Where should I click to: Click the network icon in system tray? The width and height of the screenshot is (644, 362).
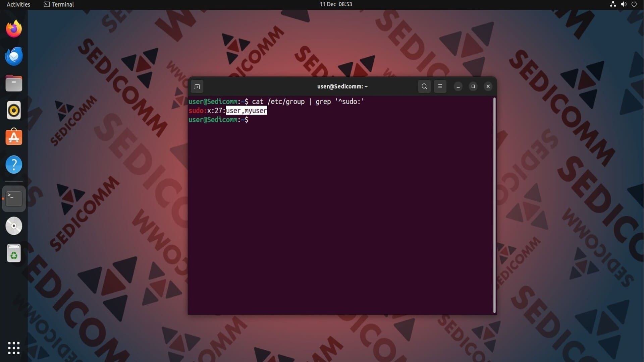point(613,4)
